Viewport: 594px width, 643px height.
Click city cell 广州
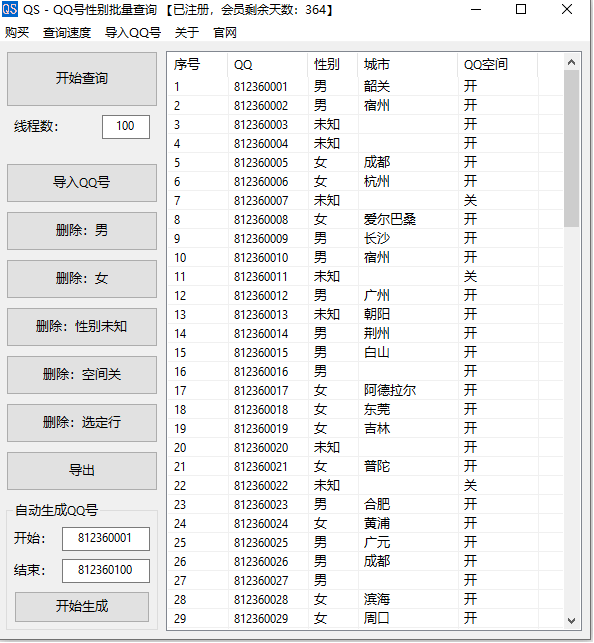tap(377, 296)
